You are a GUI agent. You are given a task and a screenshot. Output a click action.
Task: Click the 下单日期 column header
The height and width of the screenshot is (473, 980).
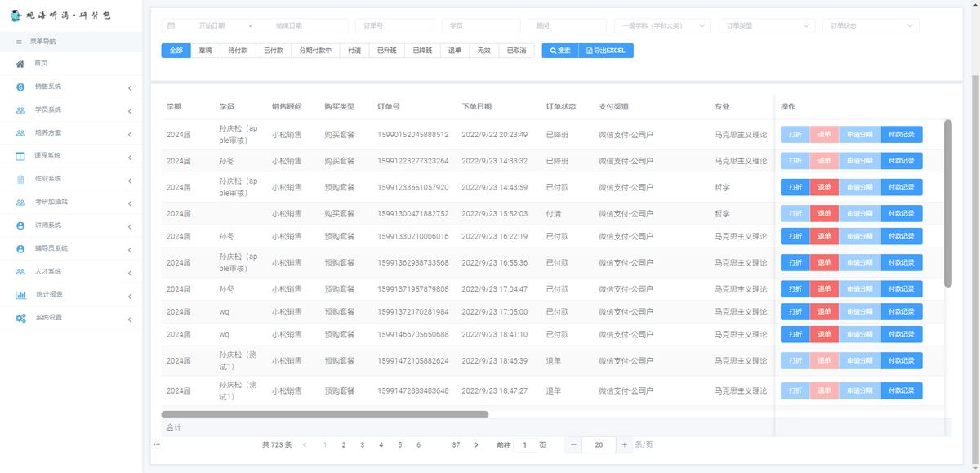[477, 106]
